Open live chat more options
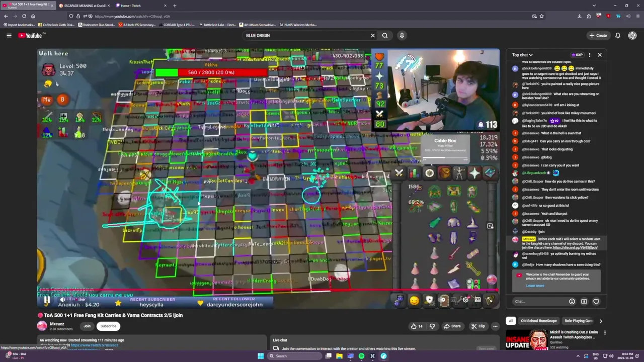Image resolution: width=644 pixels, height=362 pixels. (590, 55)
